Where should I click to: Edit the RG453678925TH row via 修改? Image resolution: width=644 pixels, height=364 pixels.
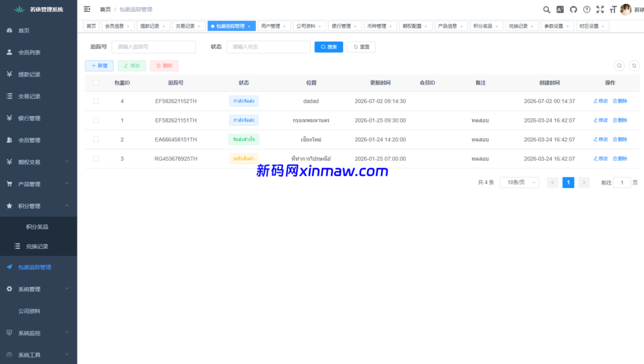click(x=601, y=158)
